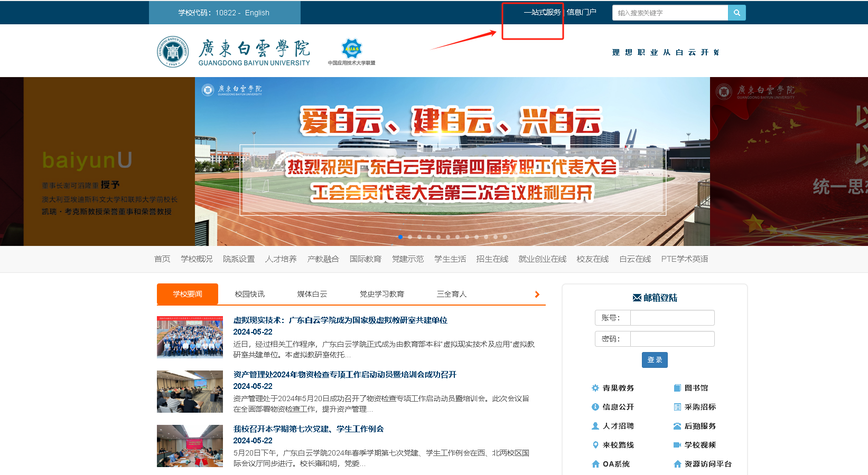Open 人才招聘 person icon link
This screenshot has width=868, height=475.
595,426
